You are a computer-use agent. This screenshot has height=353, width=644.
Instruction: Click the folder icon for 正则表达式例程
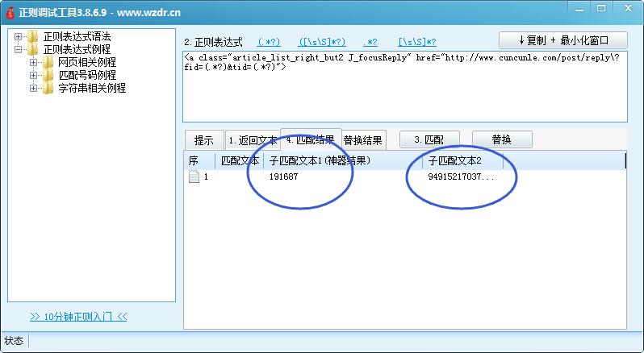pos(32,50)
